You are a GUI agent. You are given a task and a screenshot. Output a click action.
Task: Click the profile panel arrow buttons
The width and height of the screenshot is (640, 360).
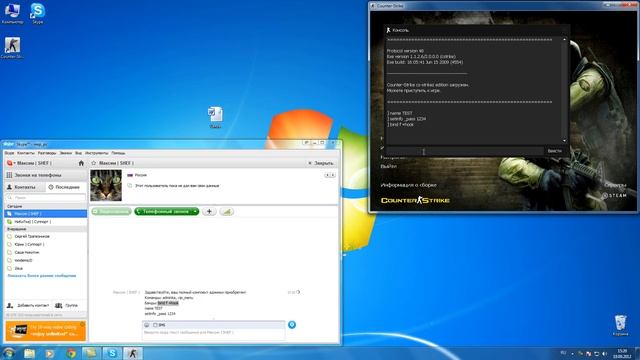(330, 175)
